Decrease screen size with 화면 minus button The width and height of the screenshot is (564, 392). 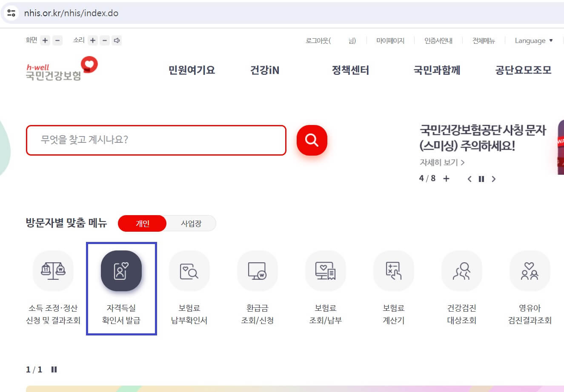pos(57,40)
